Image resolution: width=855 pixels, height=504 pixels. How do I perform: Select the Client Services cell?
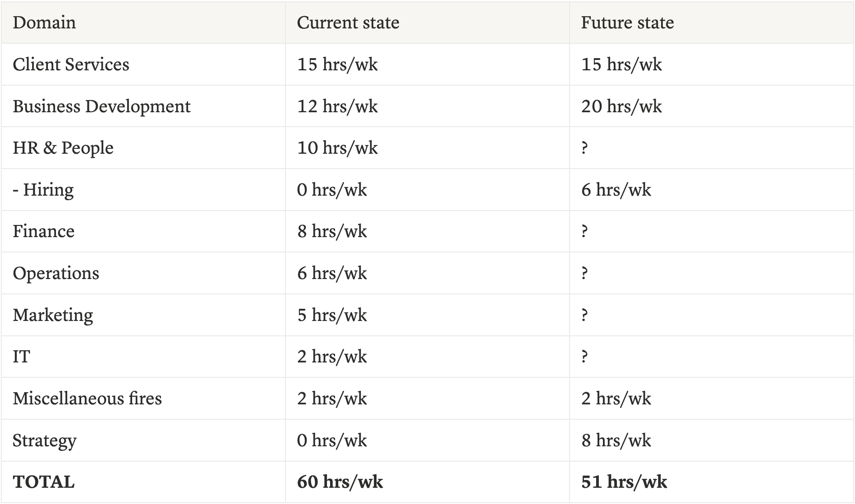click(x=71, y=64)
